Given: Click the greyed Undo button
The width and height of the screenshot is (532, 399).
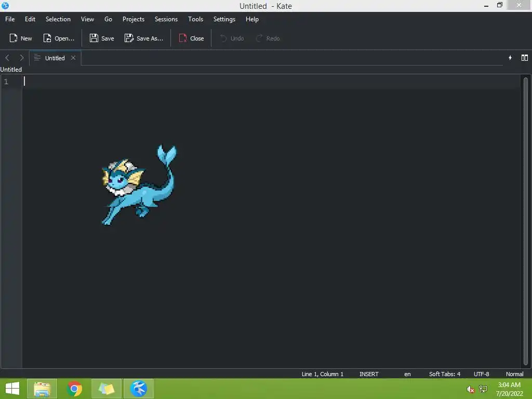Looking at the screenshot, I should point(232,38).
